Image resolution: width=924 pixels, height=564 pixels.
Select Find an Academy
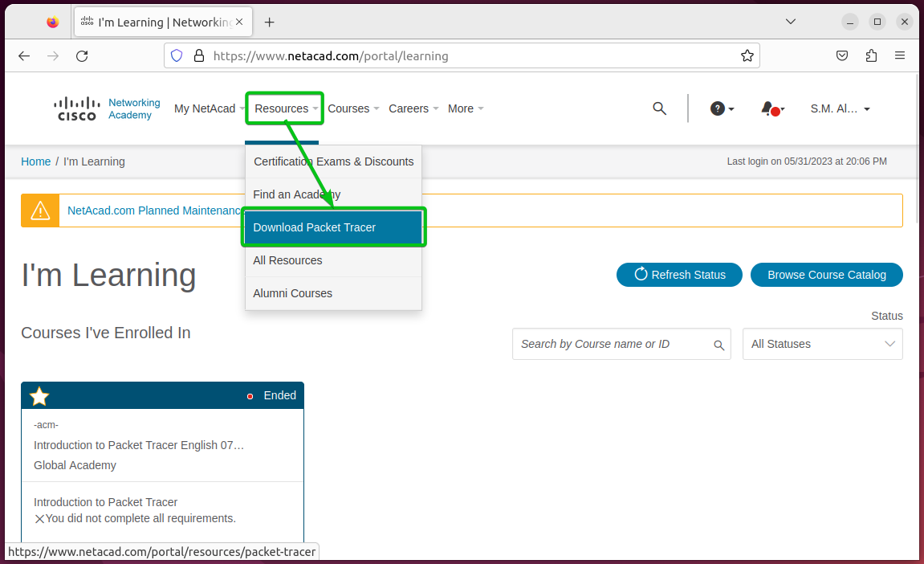(333, 194)
